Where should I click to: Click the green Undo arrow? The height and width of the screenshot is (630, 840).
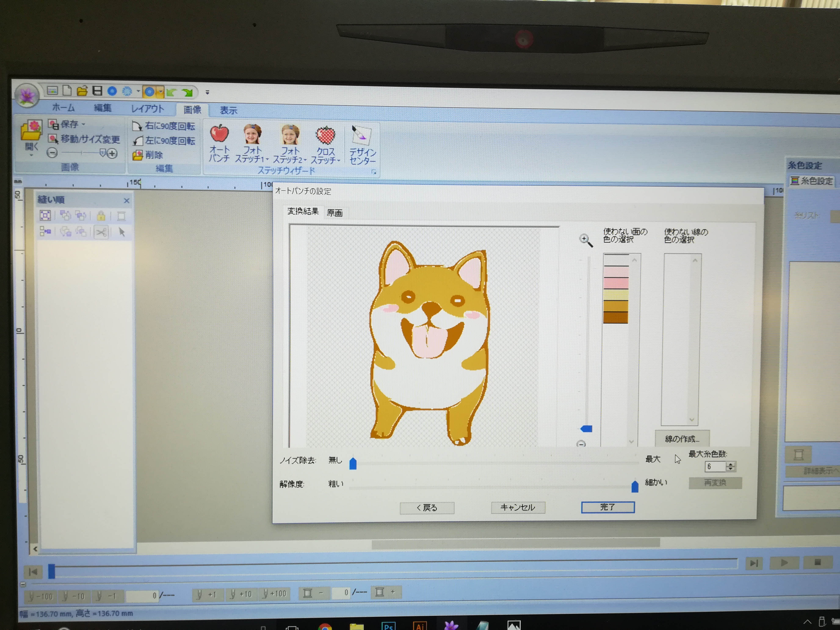171,92
